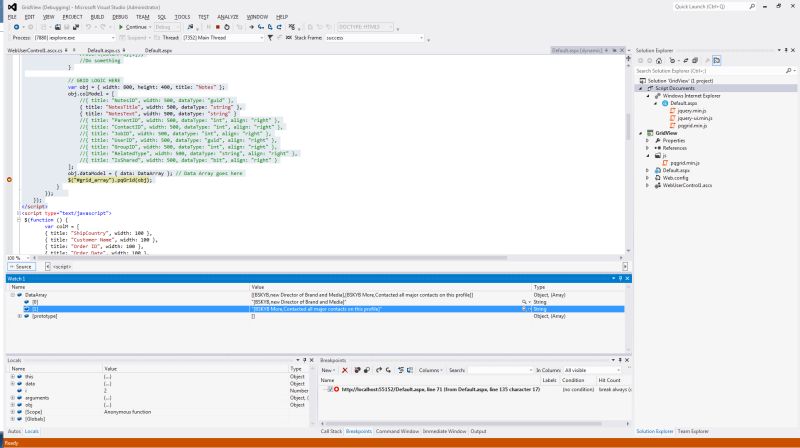Screen dimensions: 800x448
Task: Switch to Immediate Window tab
Action: click(444, 431)
